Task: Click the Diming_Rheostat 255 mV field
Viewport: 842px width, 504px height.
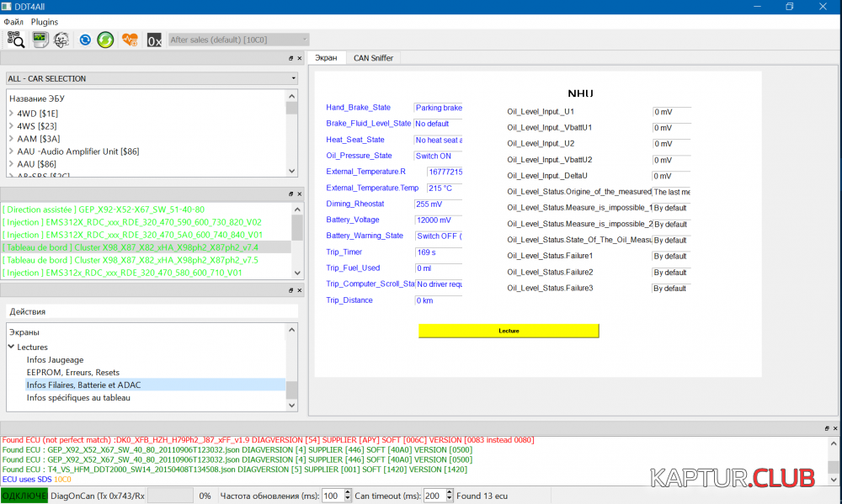Action: pos(438,204)
